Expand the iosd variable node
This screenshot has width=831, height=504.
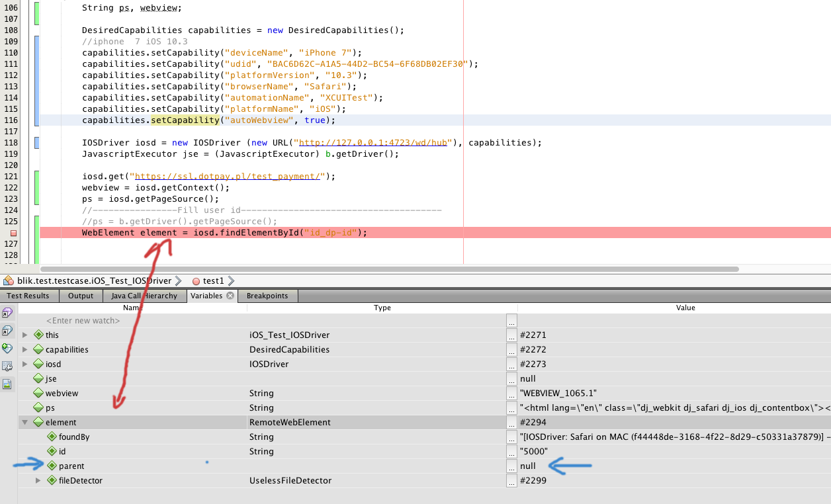(25, 364)
